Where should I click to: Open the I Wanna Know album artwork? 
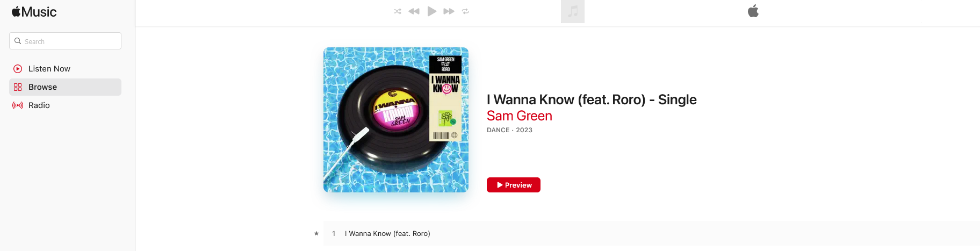click(396, 120)
